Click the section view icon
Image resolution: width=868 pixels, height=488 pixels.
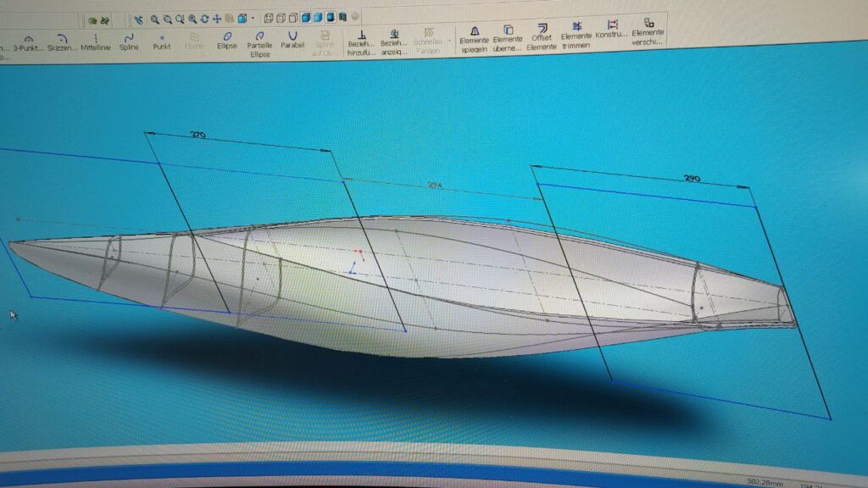pyautogui.click(x=342, y=17)
